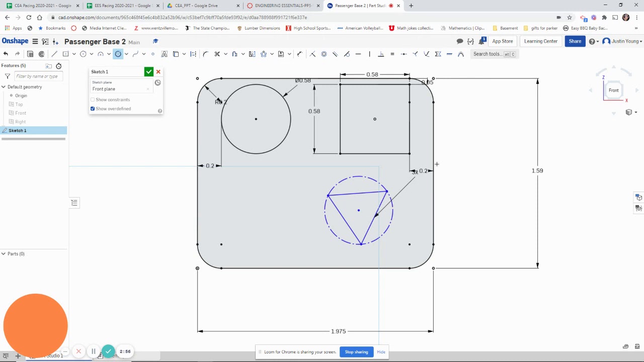The width and height of the screenshot is (644, 362).
Task: Cancel Sketch 1 with red X
Action: click(x=158, y=72)
